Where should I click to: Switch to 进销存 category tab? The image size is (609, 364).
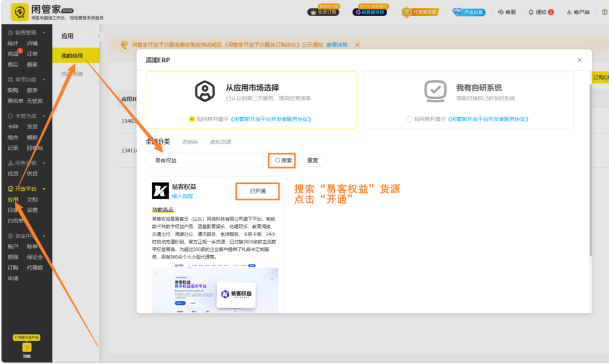pyautogui.click(x=190, y=142)
